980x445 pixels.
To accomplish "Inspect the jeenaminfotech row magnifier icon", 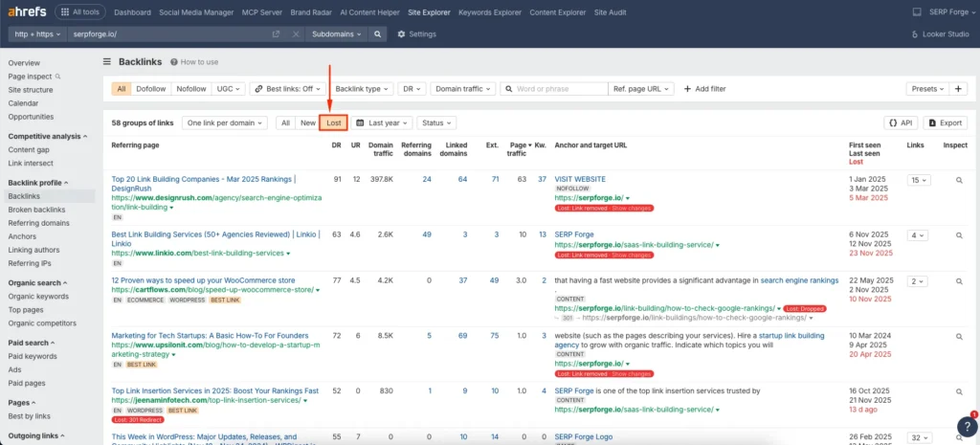I will [959, 391].
